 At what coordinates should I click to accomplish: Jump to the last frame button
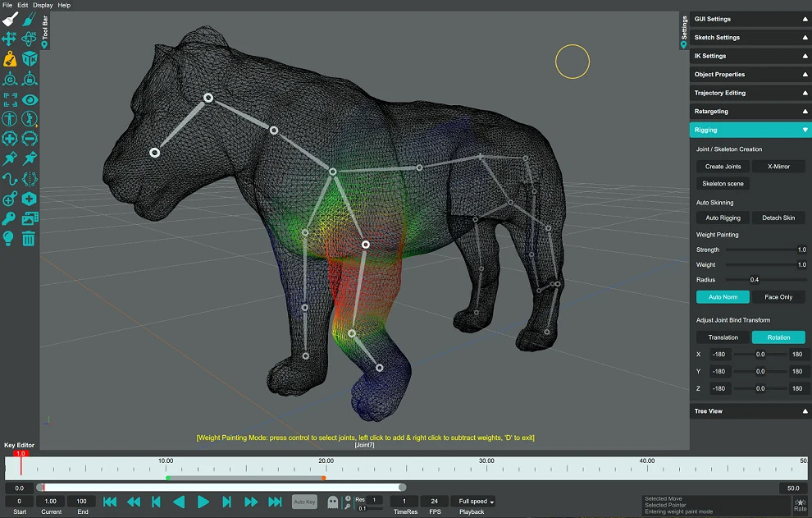(x=275, y=502)
